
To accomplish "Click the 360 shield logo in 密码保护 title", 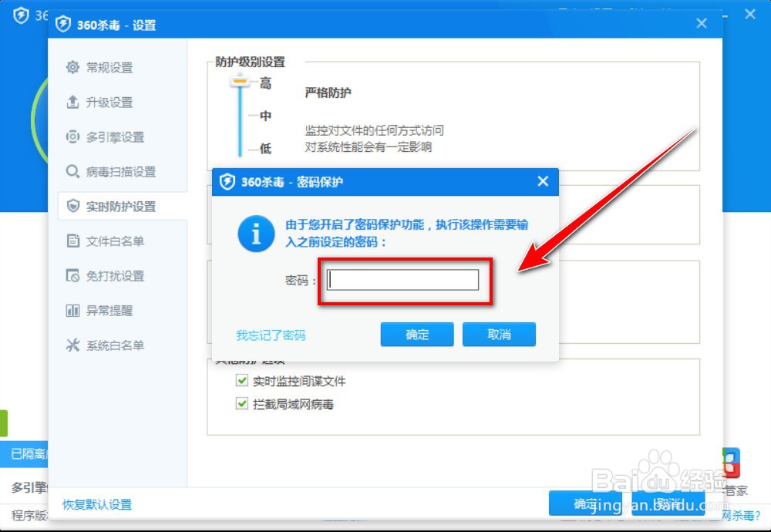I will tap(227, 181).
